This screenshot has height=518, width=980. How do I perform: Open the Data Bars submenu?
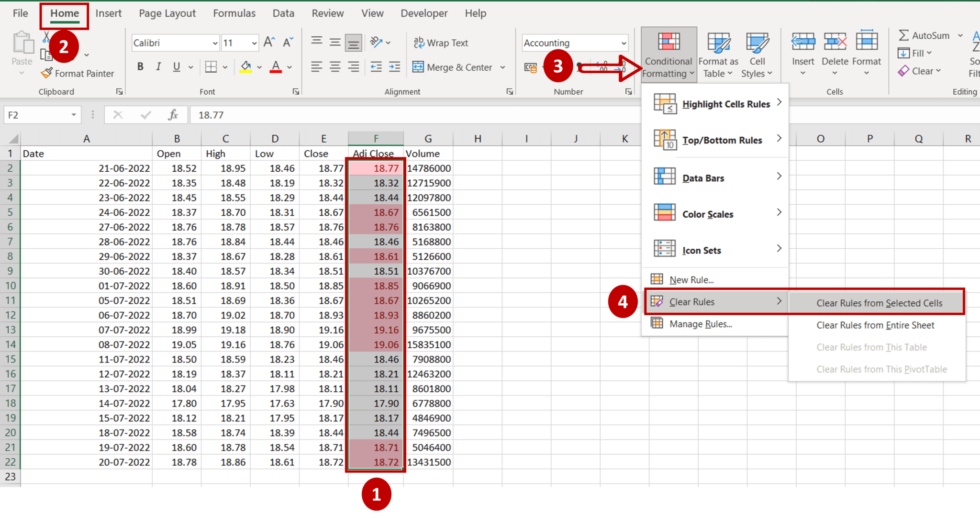(702, 177)
